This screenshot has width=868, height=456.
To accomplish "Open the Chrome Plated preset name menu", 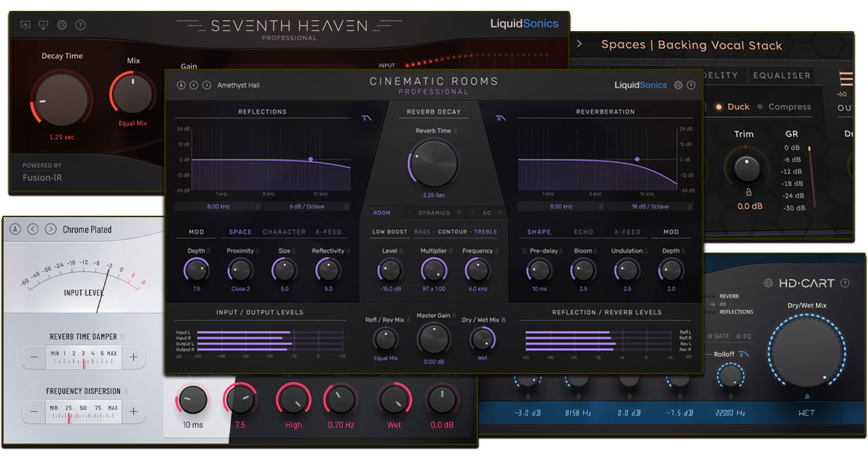I will (x=87, y=229).
